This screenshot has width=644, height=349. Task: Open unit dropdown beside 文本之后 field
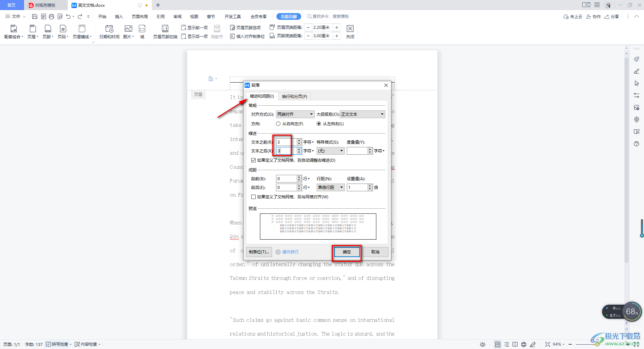(308, 151)
